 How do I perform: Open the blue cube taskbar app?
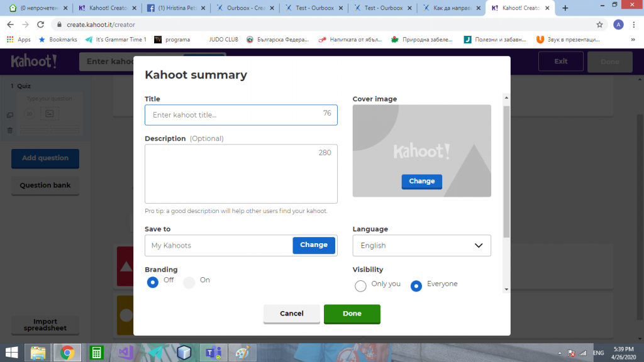[x=184, y=353]
